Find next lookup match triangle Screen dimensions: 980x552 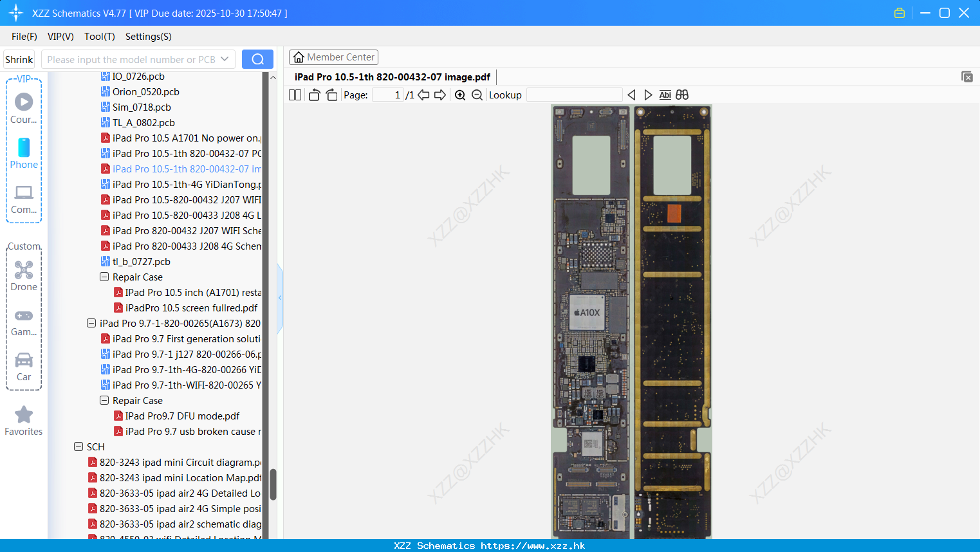pos(648,95)
